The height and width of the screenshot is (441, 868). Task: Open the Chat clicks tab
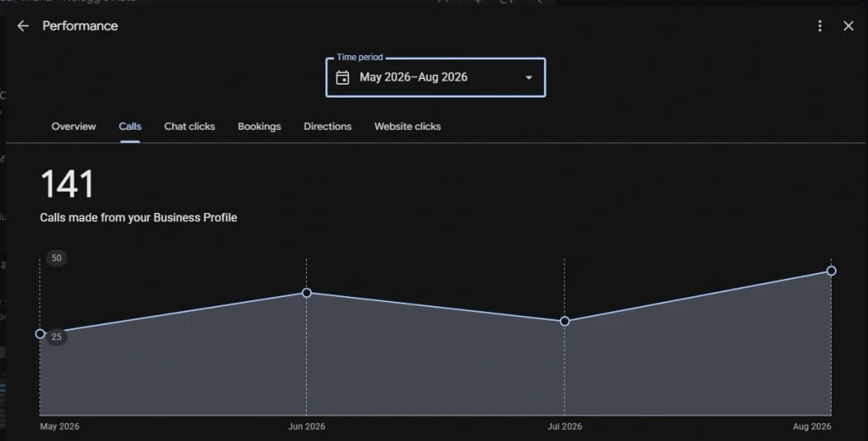189,126
